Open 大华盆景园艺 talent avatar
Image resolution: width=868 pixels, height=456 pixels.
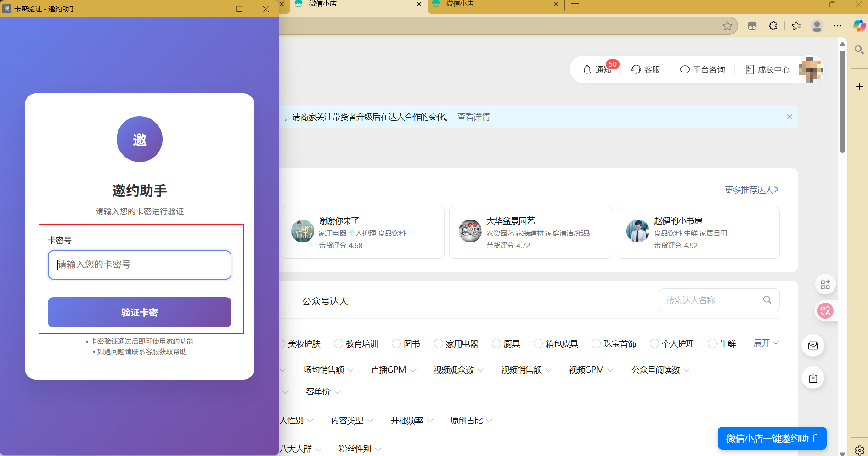coord(470,231)
